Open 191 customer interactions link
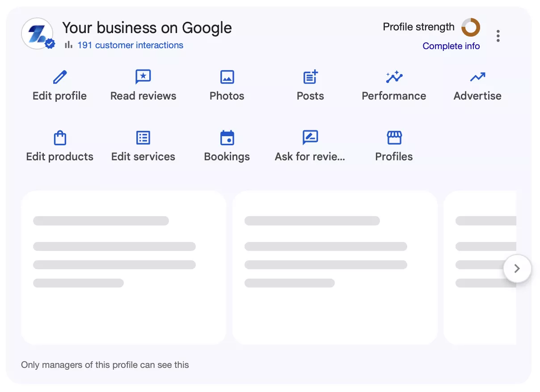The image size is (540, 392). click(130, 45)
